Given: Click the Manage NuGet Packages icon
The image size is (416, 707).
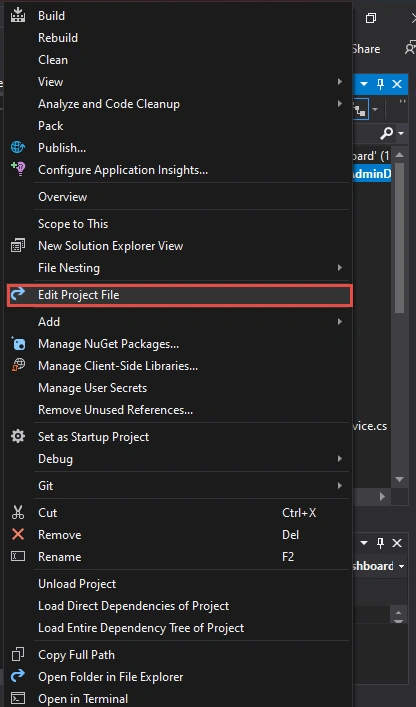Looking at the screenshot, I should coord(18,344).
